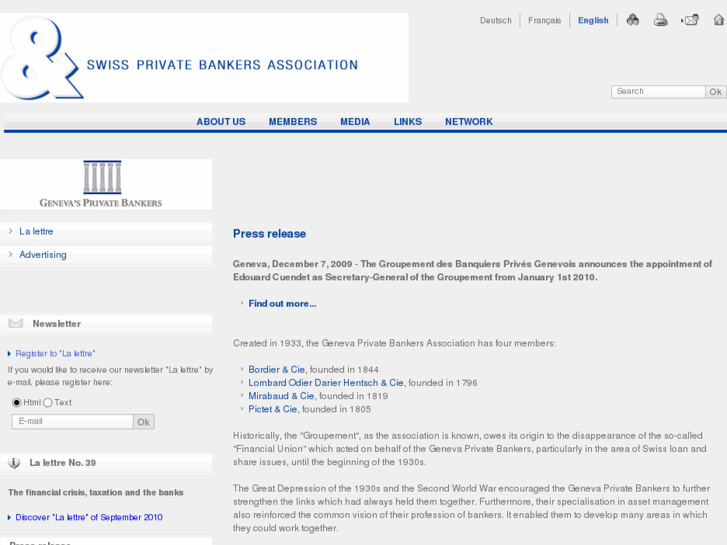Image resolution: width=727 pixels, height=545 pixels.
Task: Switch language to Deutsch
Action: (x=496, y=20)
